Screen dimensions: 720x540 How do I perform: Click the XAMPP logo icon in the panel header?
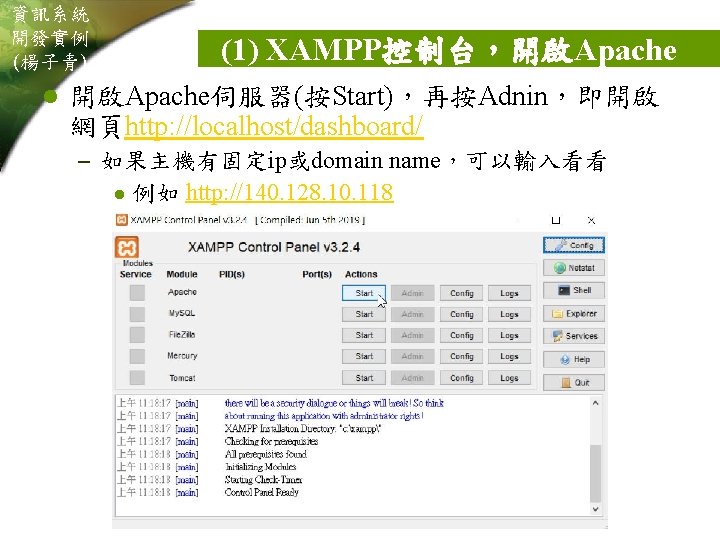(x=127, y=247)
